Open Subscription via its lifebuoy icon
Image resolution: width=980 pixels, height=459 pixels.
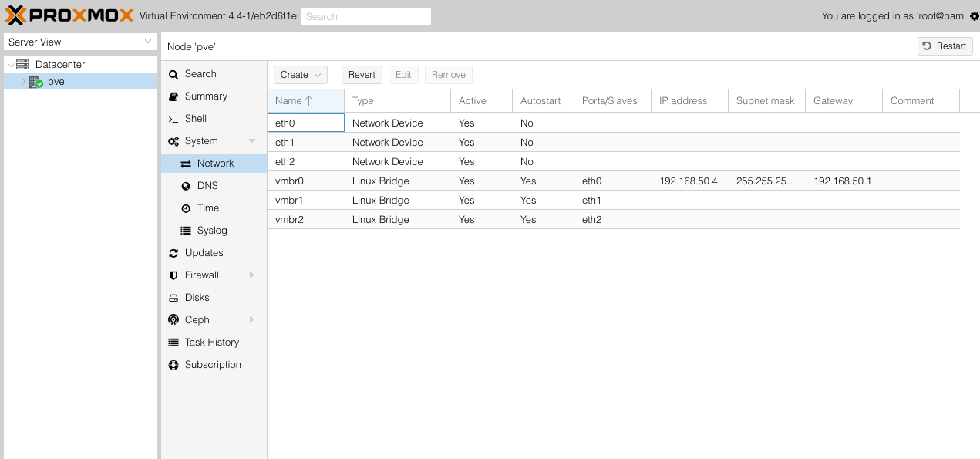pos(173,365)
